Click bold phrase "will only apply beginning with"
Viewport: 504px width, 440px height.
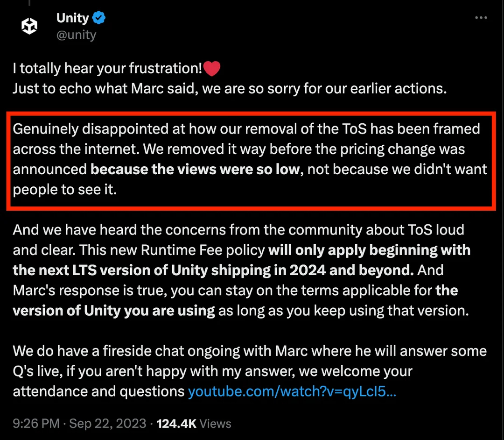pos(369,250)
